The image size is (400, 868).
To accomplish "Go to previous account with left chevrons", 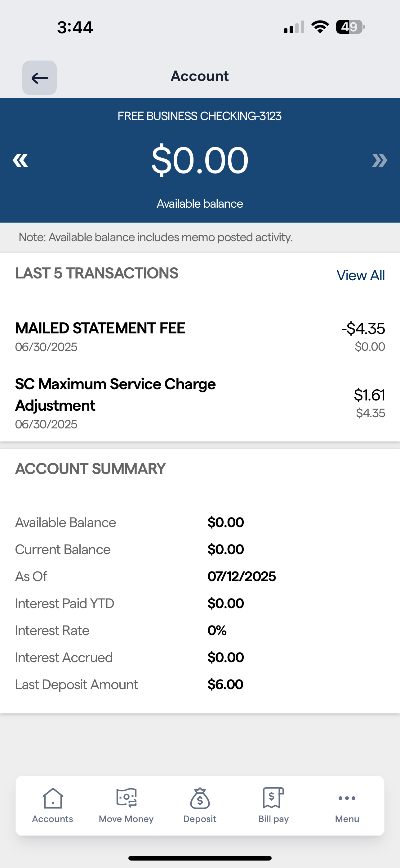I will click(x=20, y=160).
